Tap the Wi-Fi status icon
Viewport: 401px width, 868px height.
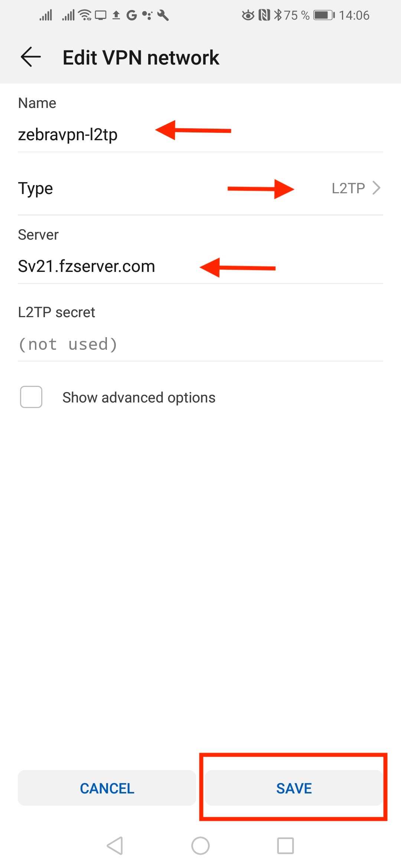pyautogui.click(x=85, y=15)
